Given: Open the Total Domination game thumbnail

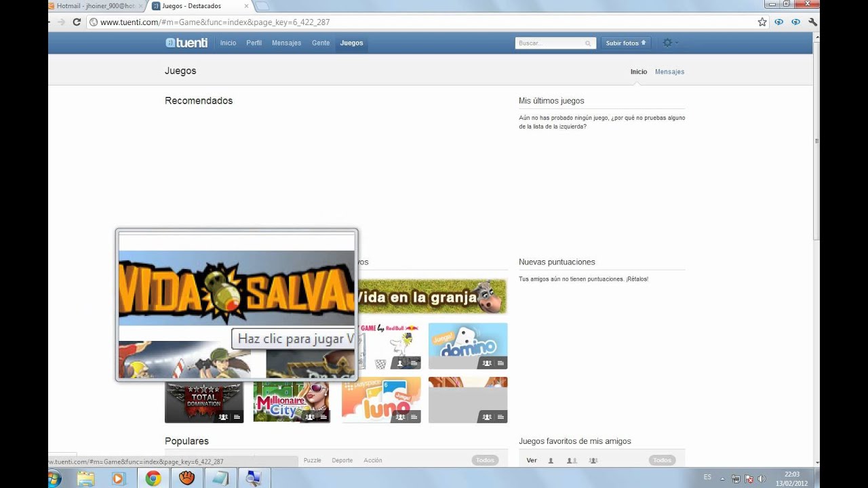Looking at the screenshot, I should click(x=204, y=402).
